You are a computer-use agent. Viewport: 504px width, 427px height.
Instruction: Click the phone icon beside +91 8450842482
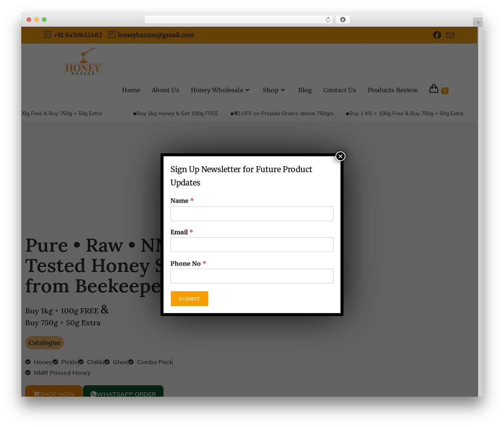click(48, 35)
